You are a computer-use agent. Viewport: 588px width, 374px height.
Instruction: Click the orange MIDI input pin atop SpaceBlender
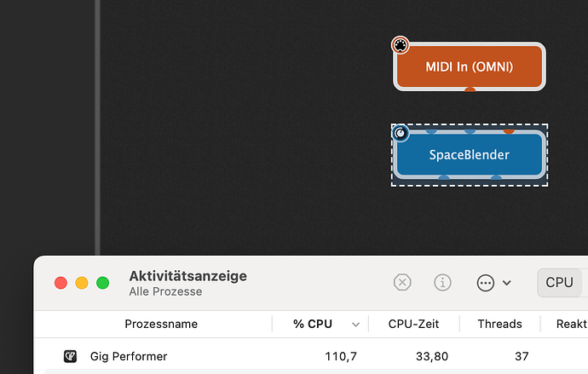509,131
